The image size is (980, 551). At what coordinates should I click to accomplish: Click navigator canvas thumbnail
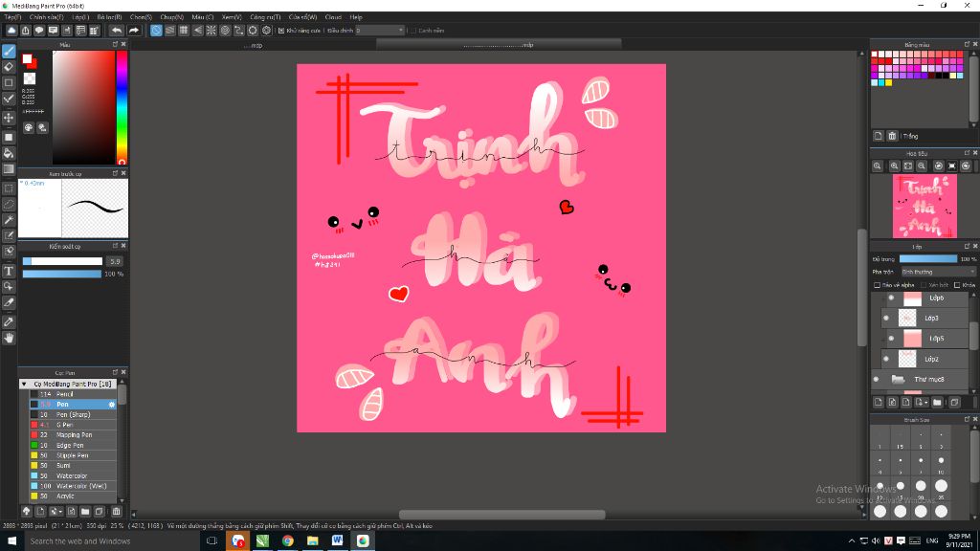coord(924,207)
